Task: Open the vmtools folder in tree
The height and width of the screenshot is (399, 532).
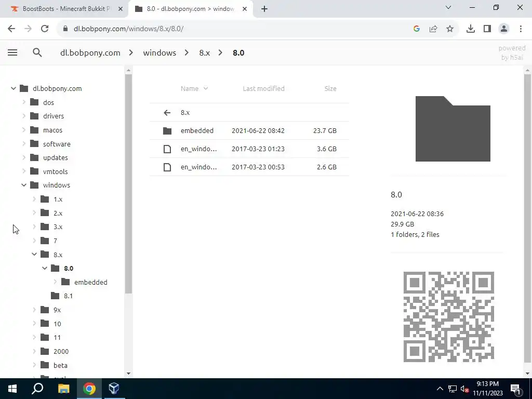Action: (x=55, y=171)
